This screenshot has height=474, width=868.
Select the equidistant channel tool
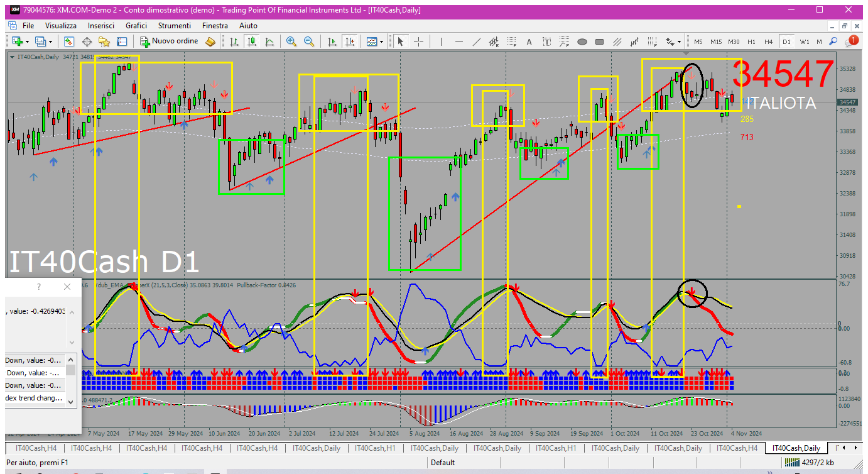click(x=494, y=41)
